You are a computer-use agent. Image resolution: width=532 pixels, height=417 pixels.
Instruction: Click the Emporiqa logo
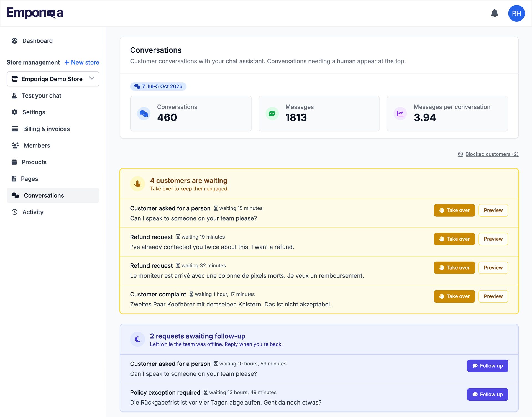point(35,13)
